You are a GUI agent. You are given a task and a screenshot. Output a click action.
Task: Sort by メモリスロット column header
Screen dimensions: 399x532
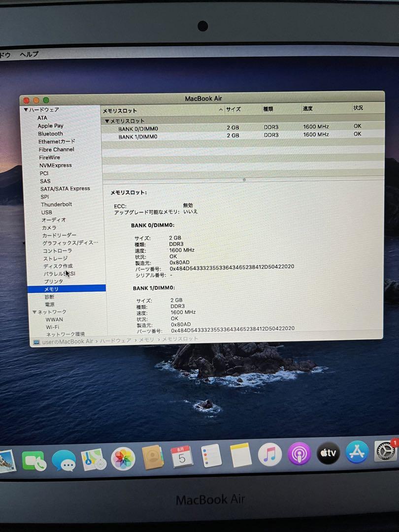click(x=163, y=110)
